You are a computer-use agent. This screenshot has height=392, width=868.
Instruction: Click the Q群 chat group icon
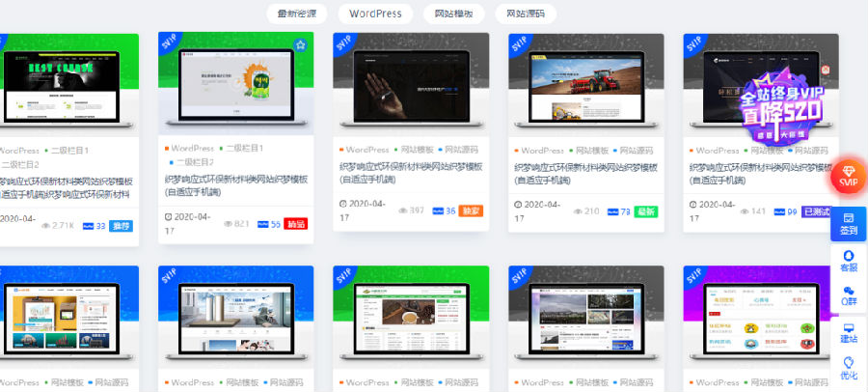[x=848, y=294]
